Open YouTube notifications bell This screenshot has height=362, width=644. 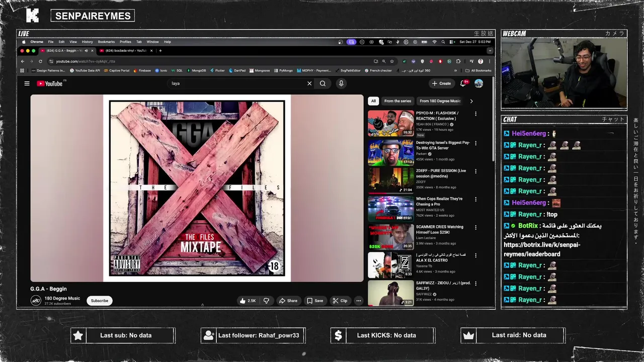[x=463, y=83]
